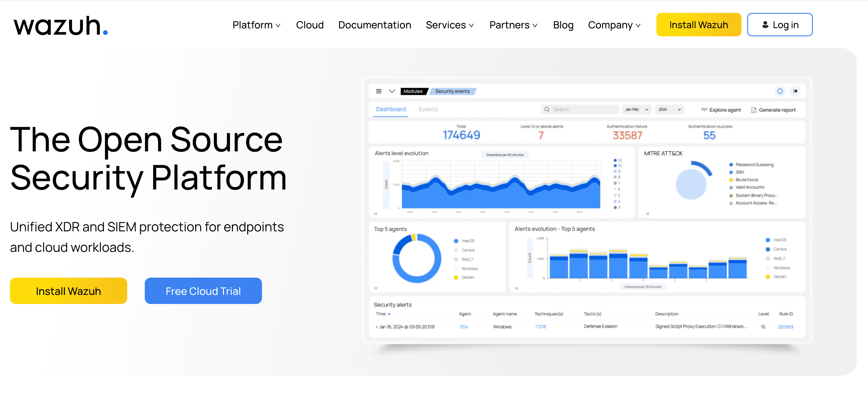Click the Windows agent name cell
This screenshot has height=393, width=868.
(502, 327)
